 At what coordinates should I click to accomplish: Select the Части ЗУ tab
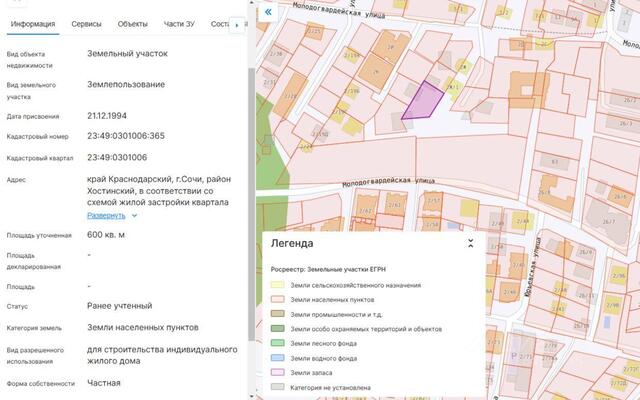(x=180, y=23)
